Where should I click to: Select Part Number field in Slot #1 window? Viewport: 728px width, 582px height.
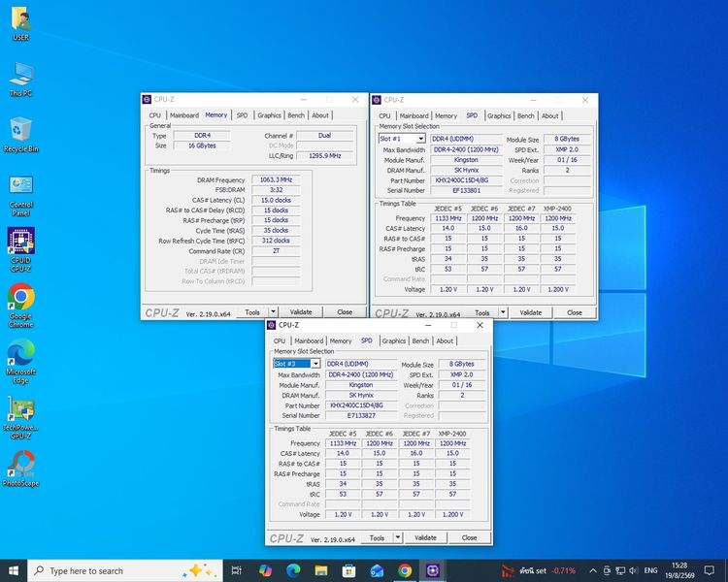pyautogui.click(x=466, y=180)
